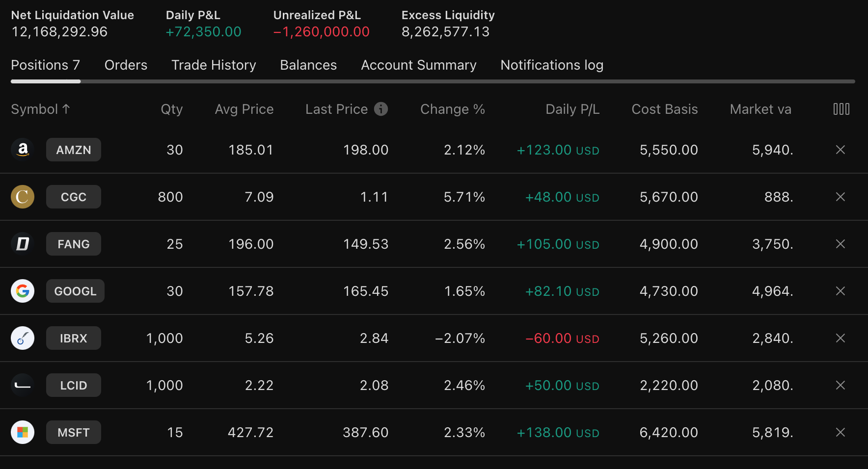The height and width of the screenshot is (469, 868).
Task: Go to Account Summary tab
Action: (418, 65)
